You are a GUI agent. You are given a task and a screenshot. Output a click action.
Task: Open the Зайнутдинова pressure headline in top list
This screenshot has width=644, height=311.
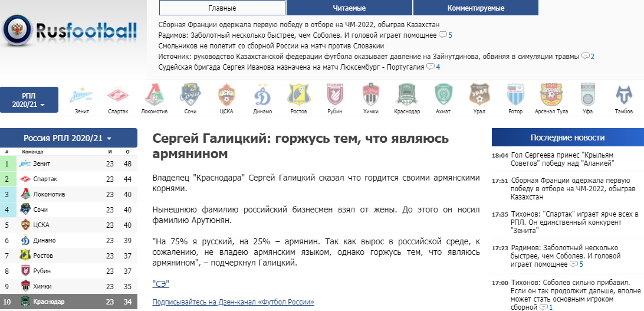click(x=369, y=56)
